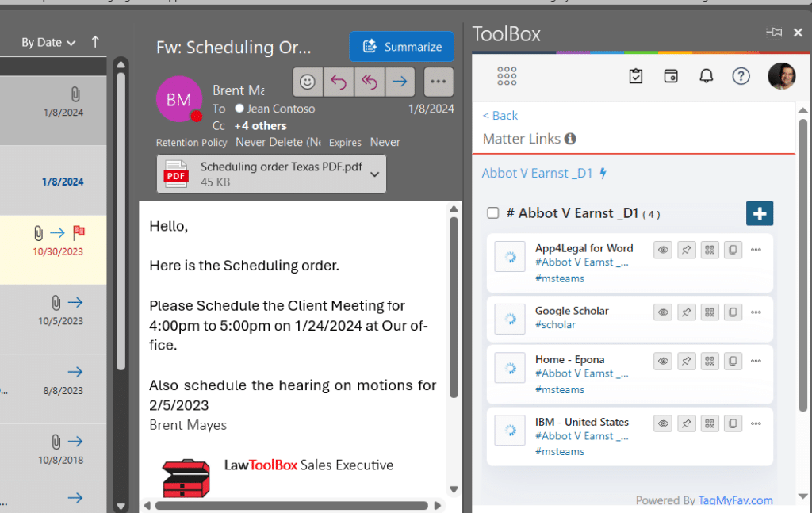Open ToolBox help question mark
This screenshot has height=513, width=812.
pos(741,76)
